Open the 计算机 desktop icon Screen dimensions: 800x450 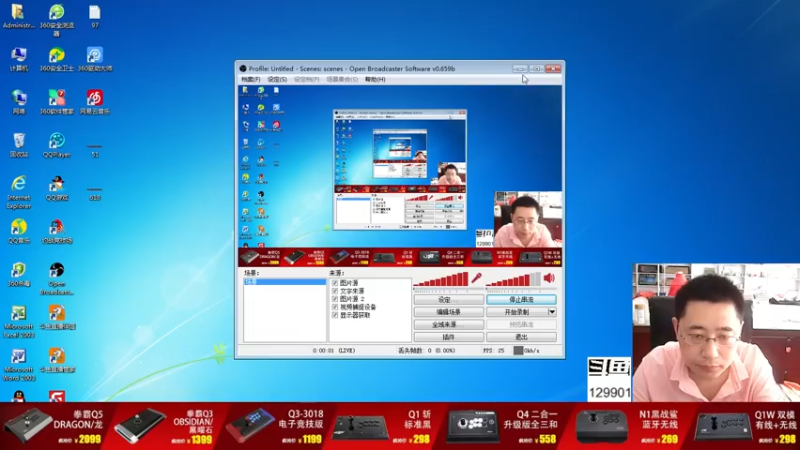point(18,59)
